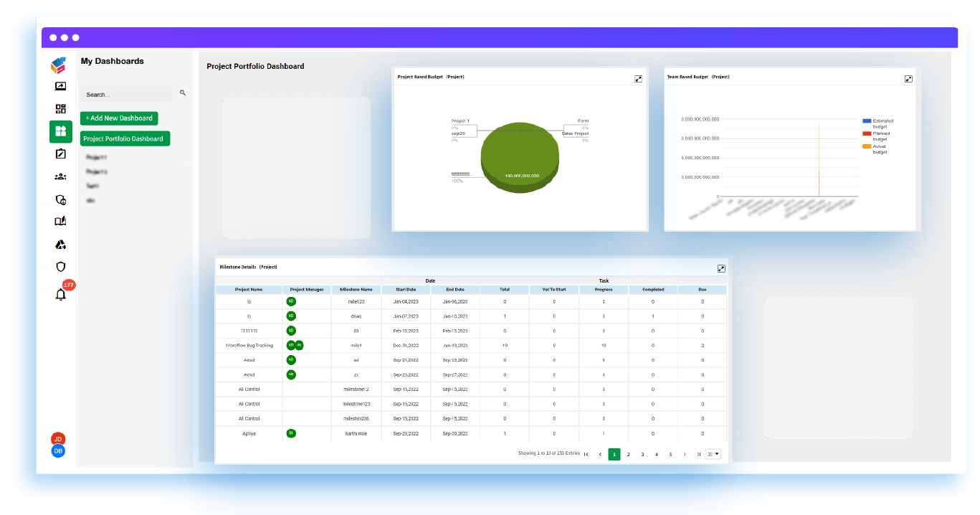
Task: Click the Due column header
Action: [x=703, y=290]
